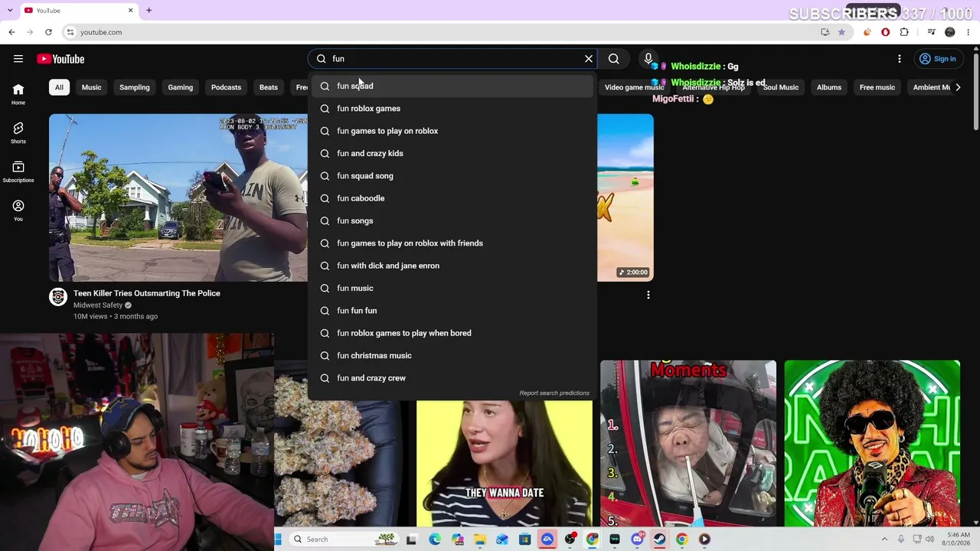The height and width of the screenshot is (551, 980).
Task: Open Microsoft Edge from the taskbar
Action: coord(435,540)
